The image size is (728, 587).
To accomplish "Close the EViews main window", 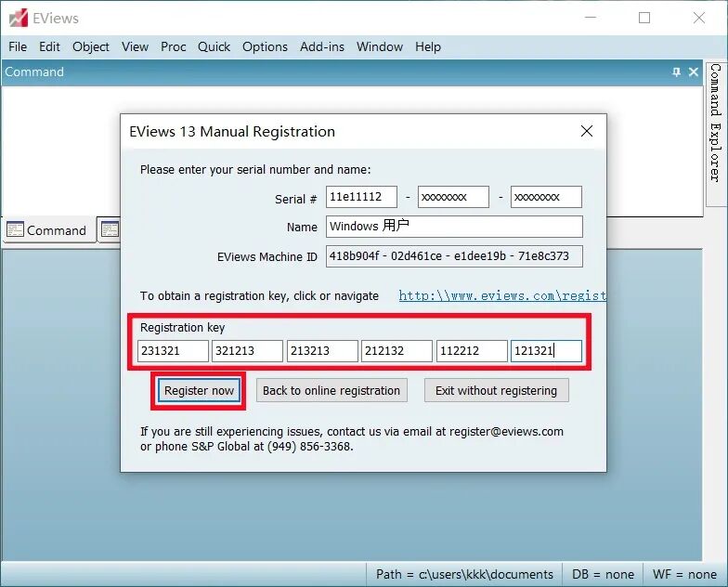I will [698, 18].
